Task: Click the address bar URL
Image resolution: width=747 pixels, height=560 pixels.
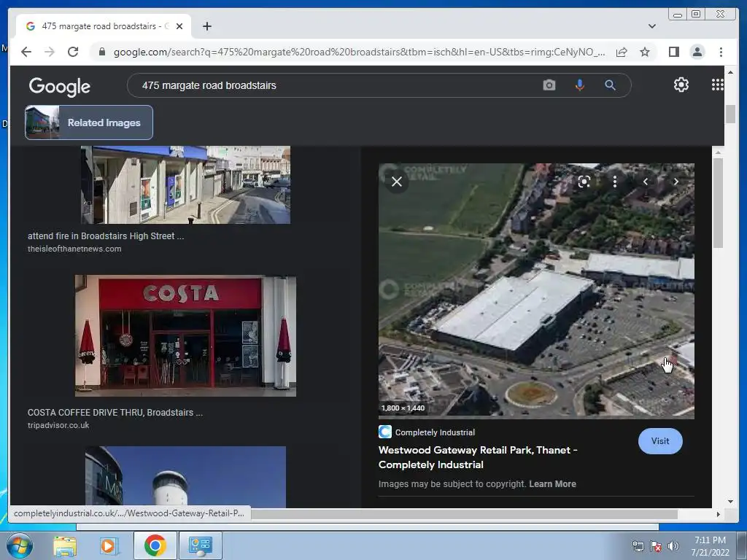Action: pos(360,52)
